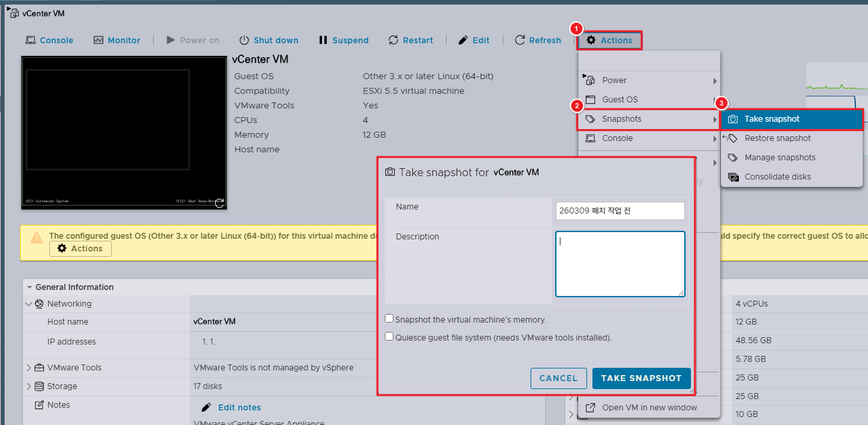Click the '17 disks' storage value
The width and height of the screenshot is (868, 425).
(208, 386)
